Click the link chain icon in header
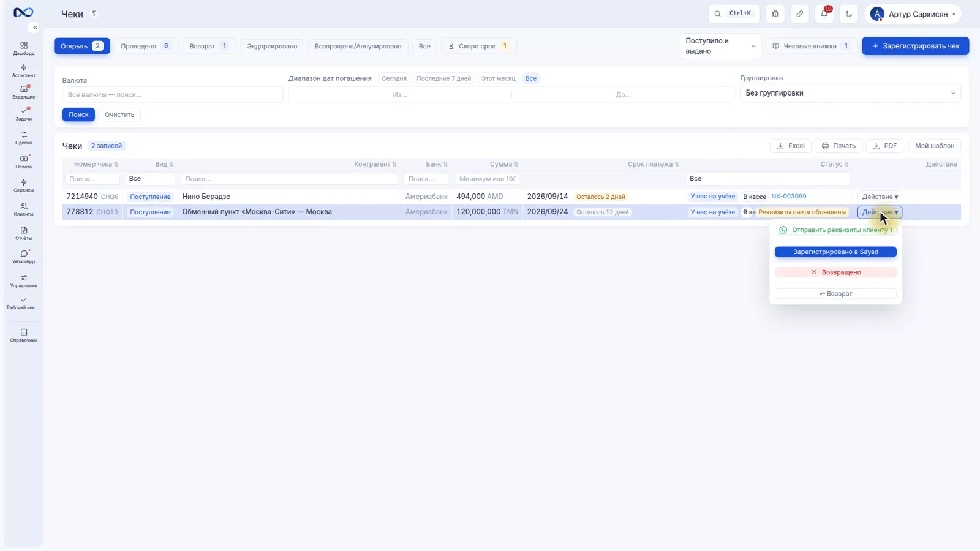 [x=799, y=13]
